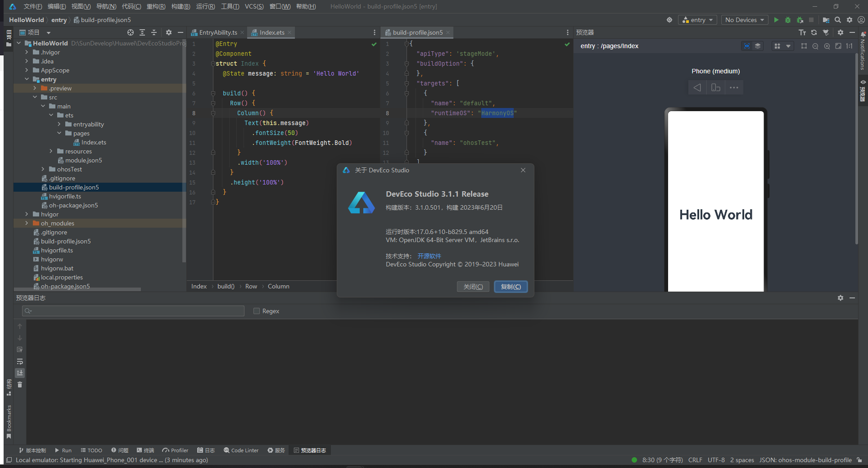Open multi-device profile grid dropdown in previewer
This screenshot has height=468, width=868.
click(x=782, y=46)
